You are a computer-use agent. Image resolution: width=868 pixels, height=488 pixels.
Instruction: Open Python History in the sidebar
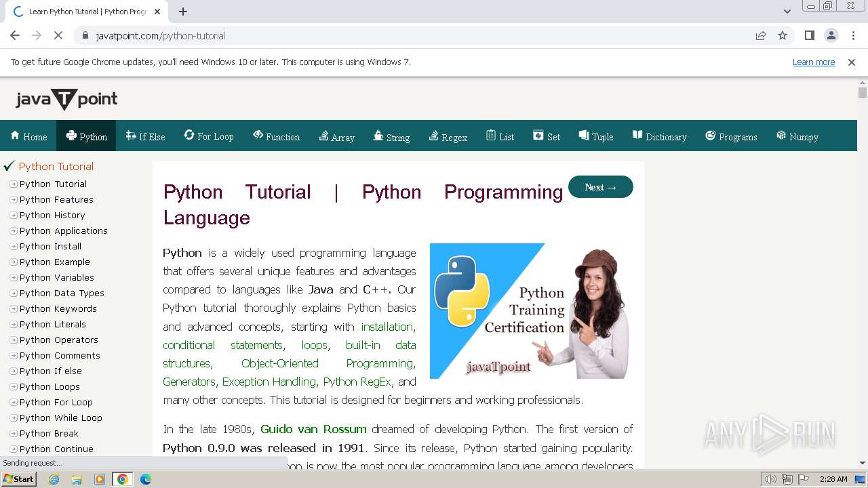(x=52, y=216)
